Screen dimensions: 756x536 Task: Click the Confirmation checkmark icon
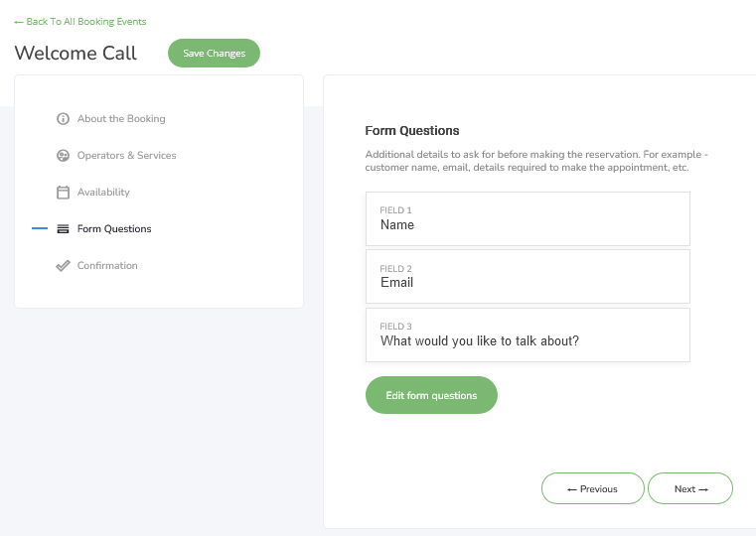(64, 266)
